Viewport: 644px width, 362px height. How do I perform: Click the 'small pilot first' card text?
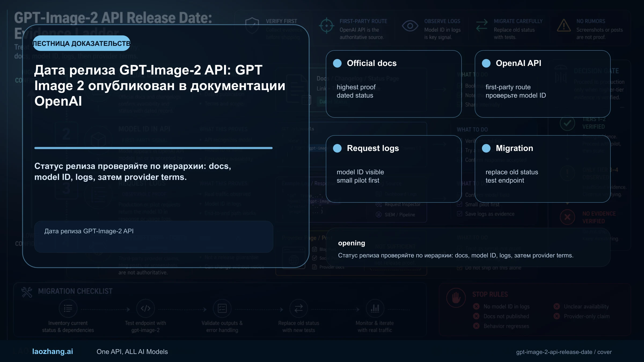tap(358, 180)
